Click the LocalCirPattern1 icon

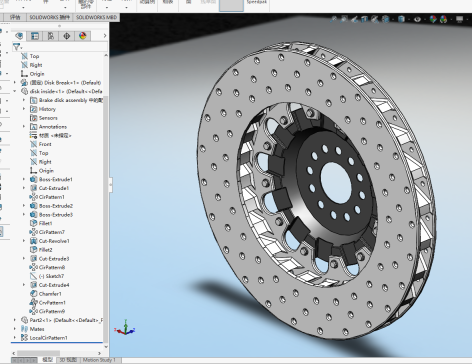tap(24, 338)
